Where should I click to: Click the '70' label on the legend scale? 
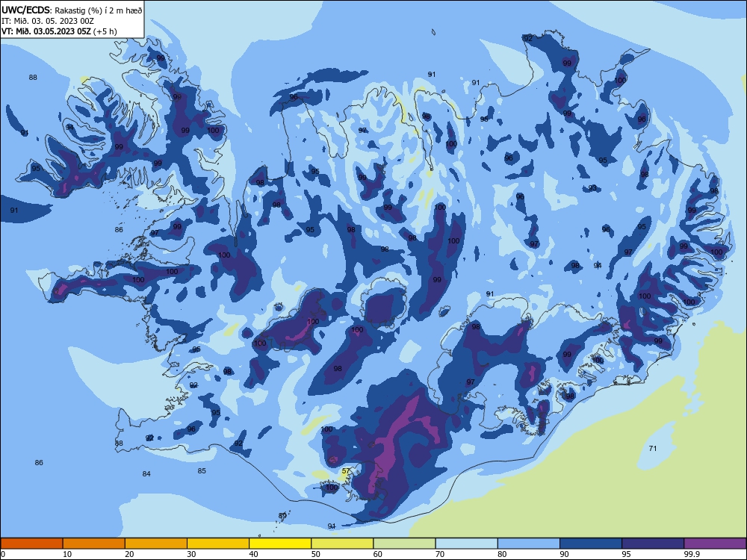click(x=440, y=554)
